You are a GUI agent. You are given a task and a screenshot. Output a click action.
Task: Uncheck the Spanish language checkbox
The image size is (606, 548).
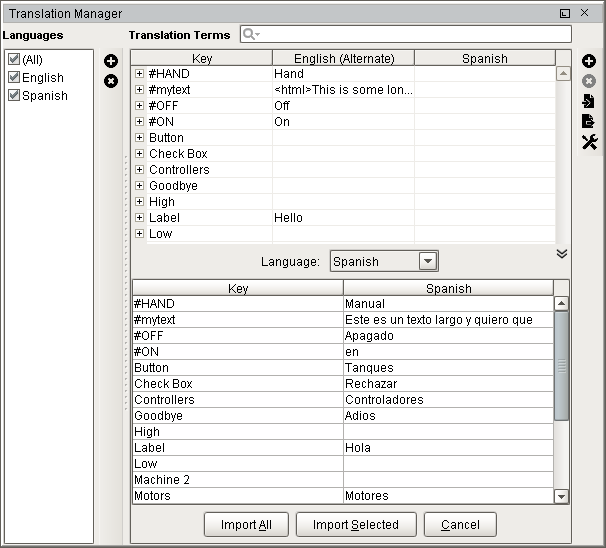pyautogui.click(x=14, y=96)
